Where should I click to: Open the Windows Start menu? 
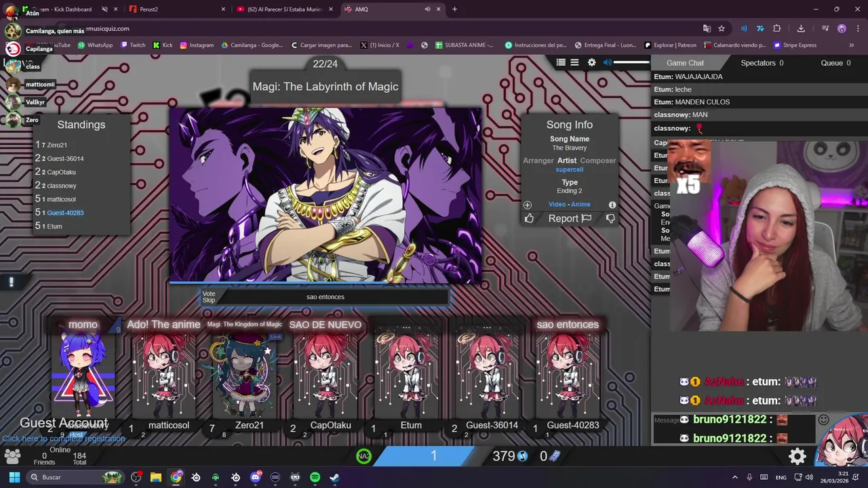click(x=14, y=477)
